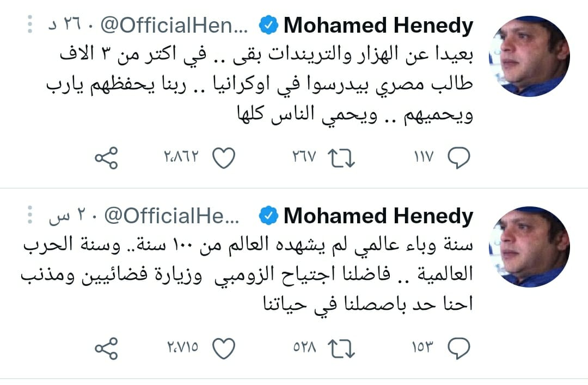Open more options for the second tweet
Viewport: 588px width, 385px height.
click(30, 216)
